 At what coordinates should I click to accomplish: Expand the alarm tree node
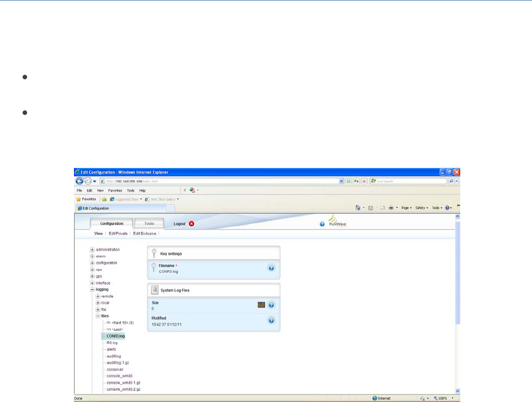point(92,256)
